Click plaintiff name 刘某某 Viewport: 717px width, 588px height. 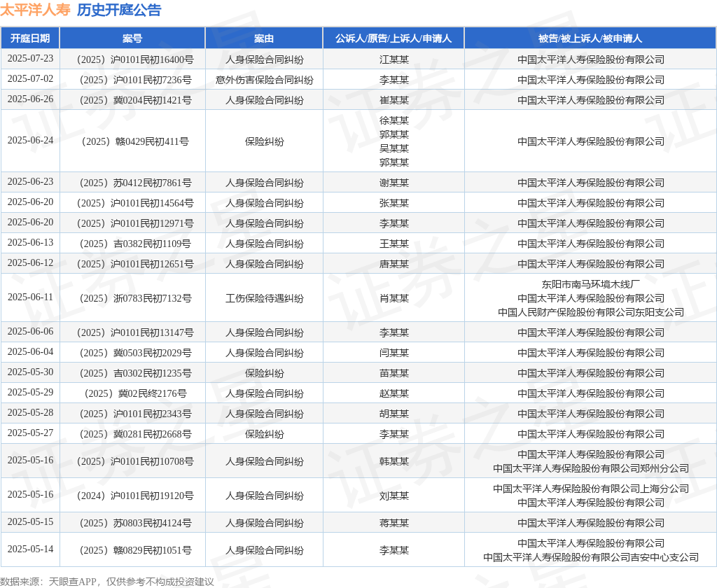[394, 496]
